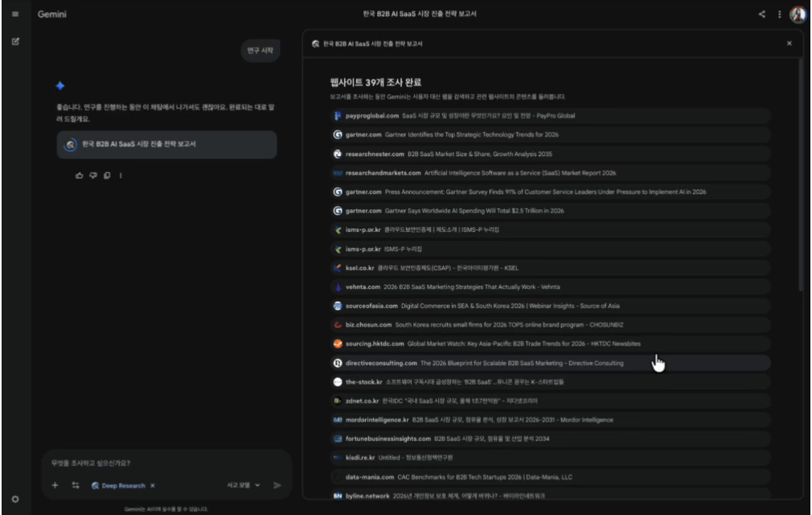
Task: Open the more options menu in the header
Action: (x=779, y=14)
